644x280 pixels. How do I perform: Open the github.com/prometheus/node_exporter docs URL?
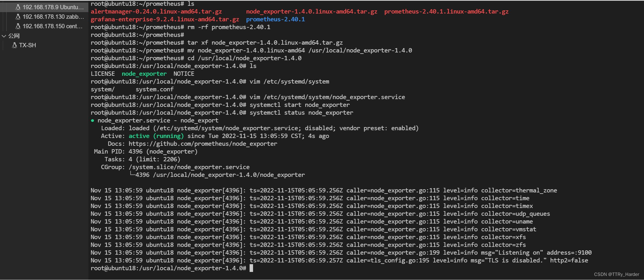coord(203,144)
